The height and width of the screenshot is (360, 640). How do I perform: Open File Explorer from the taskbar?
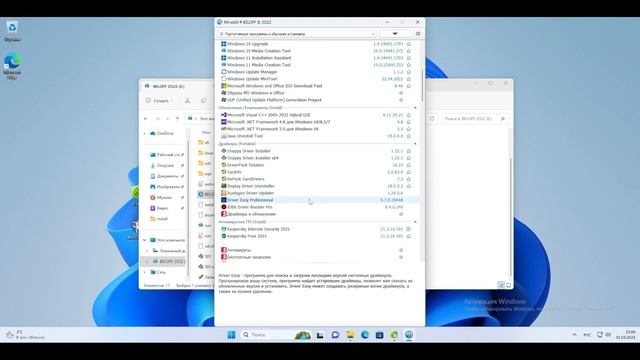(x=350, y=335)
